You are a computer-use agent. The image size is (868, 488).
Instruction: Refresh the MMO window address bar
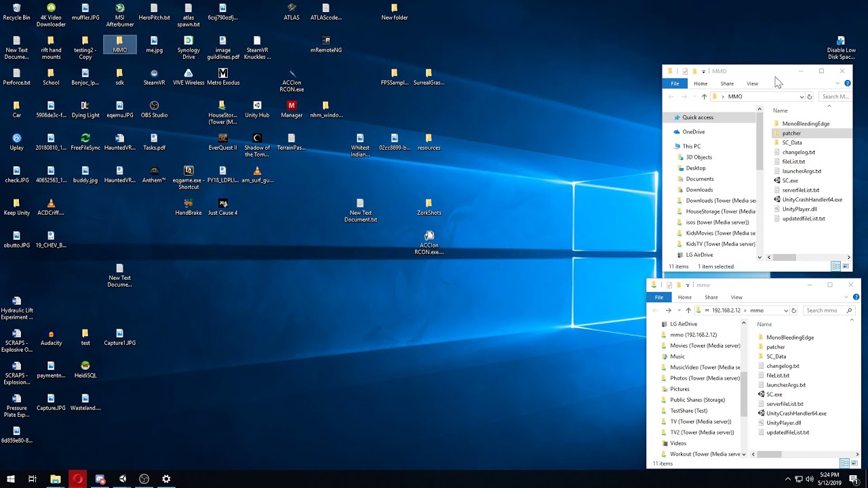(x=810, y=97)
